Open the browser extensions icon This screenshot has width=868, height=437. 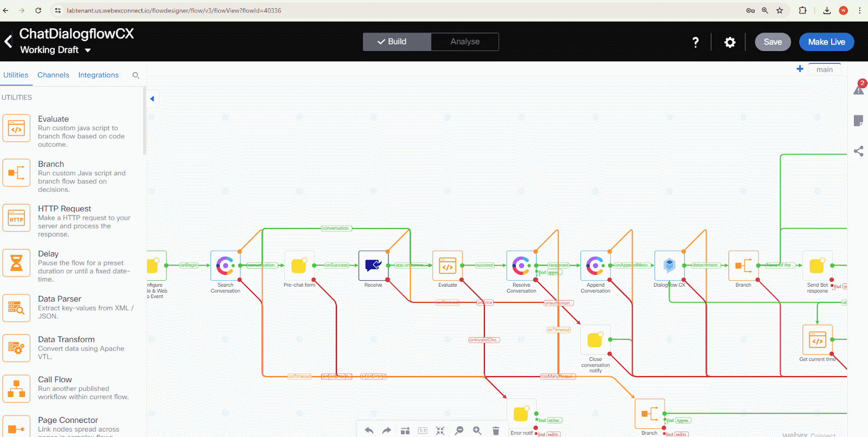[x=802, y=10]
